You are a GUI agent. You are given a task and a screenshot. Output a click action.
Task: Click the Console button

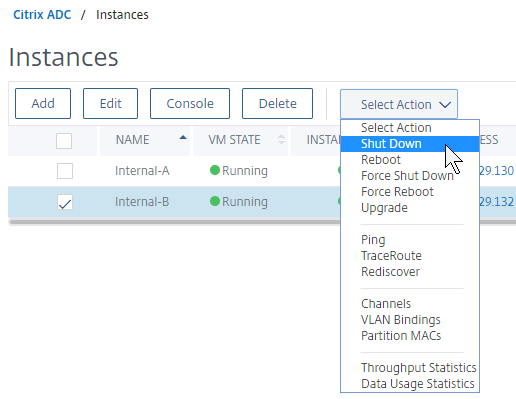pos(190,103)
